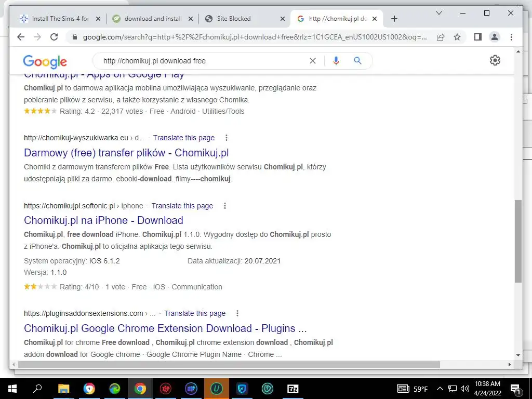532x399 pixels.
Task: Click the https://pluginsaddonsextensions.com URL text
Action: click(84, 313)
